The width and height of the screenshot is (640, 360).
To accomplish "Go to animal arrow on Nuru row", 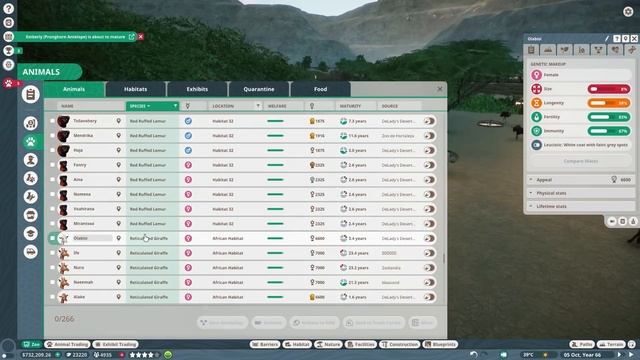I will pos(429,267).
